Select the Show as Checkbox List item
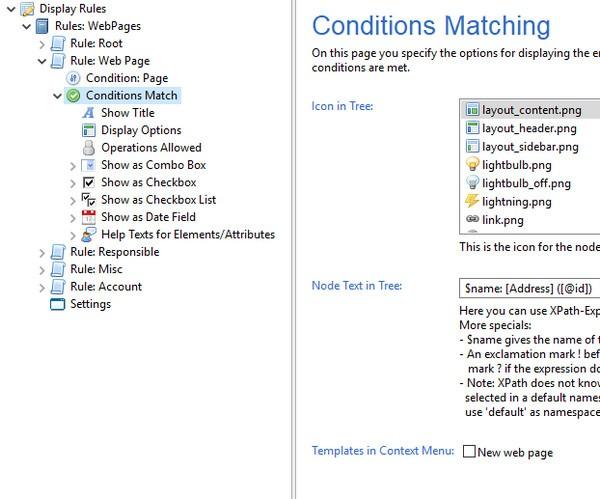 [158, 200]
